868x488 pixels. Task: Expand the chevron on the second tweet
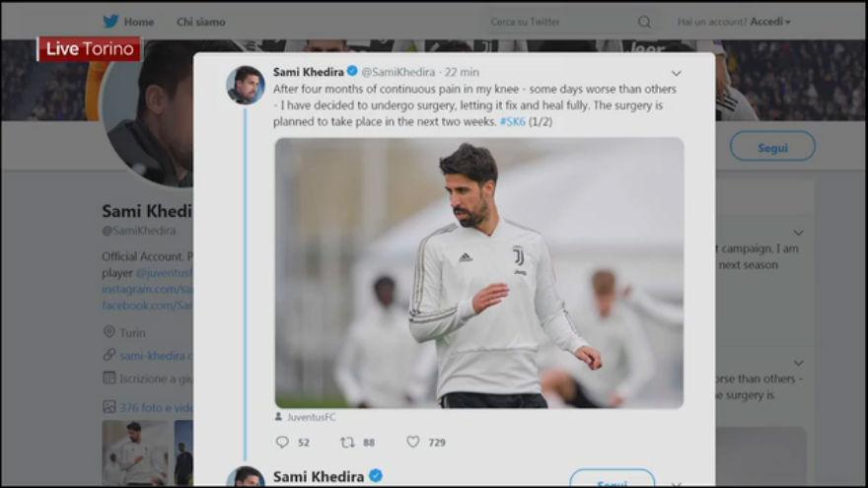point(677,483)
